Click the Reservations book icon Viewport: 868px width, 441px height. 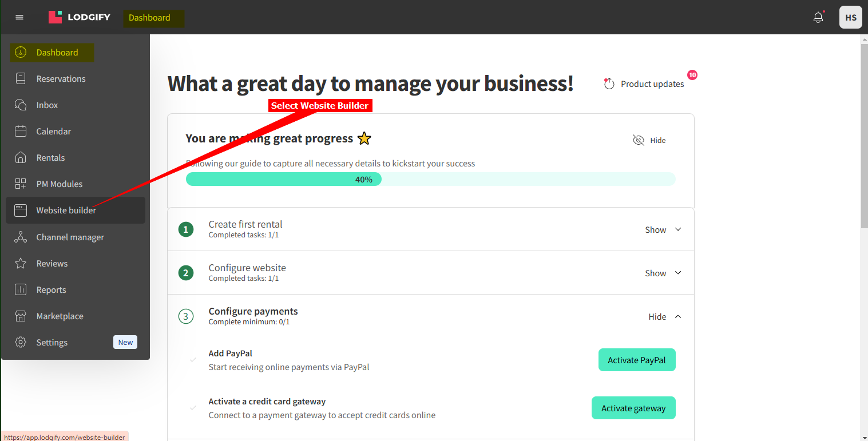pos(21,79)
